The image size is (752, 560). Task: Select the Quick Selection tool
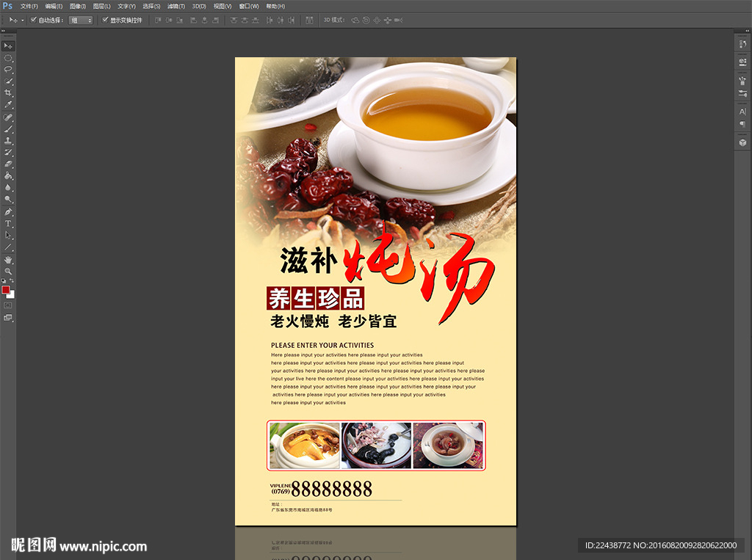point(8,81)
